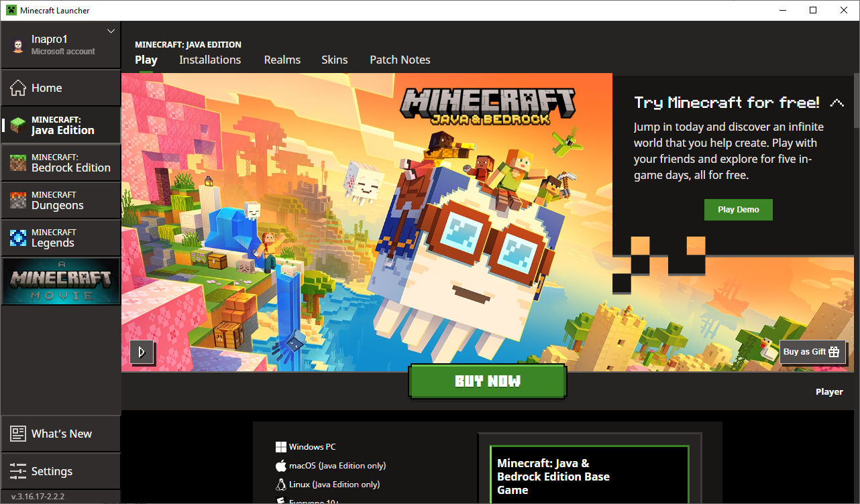Click the Windows PC platform entry
Screen dimensions: 860x504
pyautogui.click(x=305, y=447)
